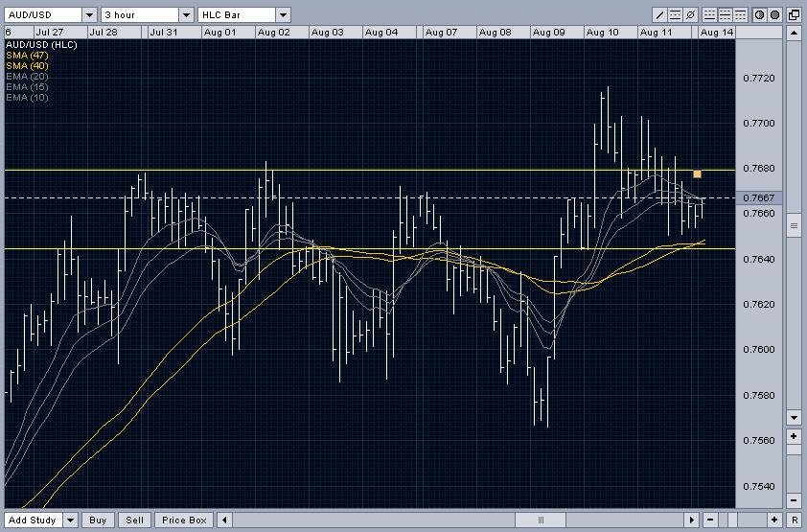Select horizontal line tool with solid middle line
Screen dimensions: 807x532
(x=726, y=15)
